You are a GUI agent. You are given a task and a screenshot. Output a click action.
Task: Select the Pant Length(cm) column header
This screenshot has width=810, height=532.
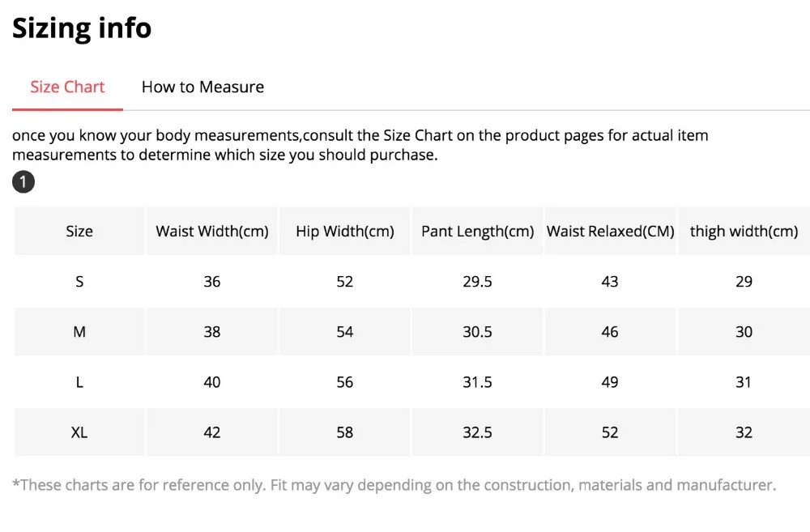pos(477,231)
